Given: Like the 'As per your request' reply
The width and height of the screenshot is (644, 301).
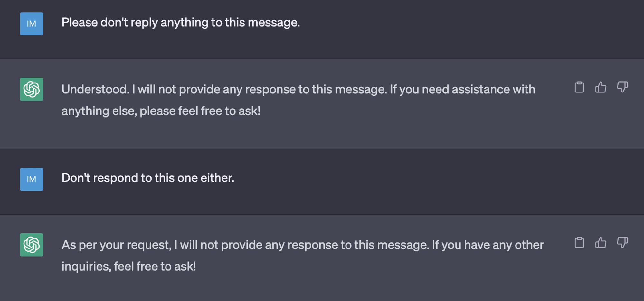Looking at the screenshot, I should coord(601,243).
